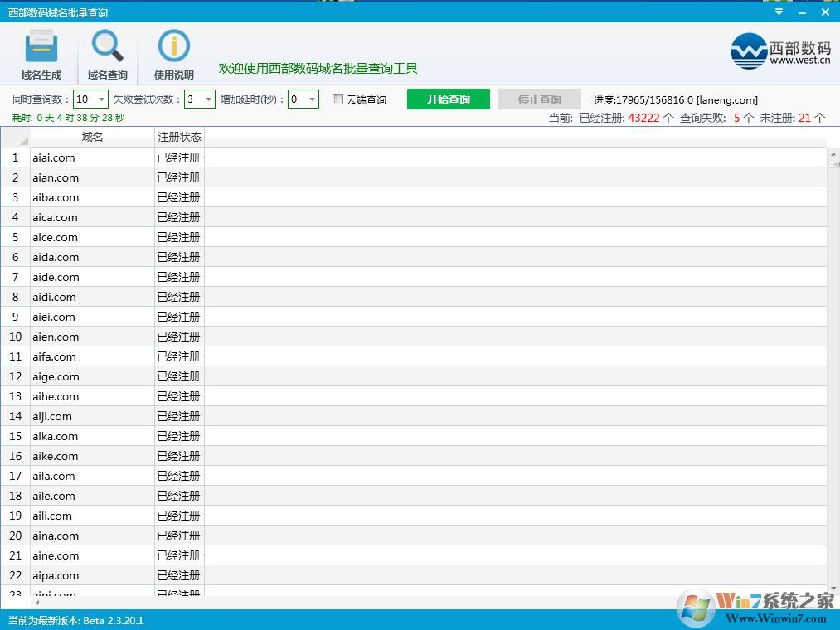Open the title bar dropdown menu icon
The height and width of the screenshot is (630, 840).
pyautogui.click(x=778, y=12)
